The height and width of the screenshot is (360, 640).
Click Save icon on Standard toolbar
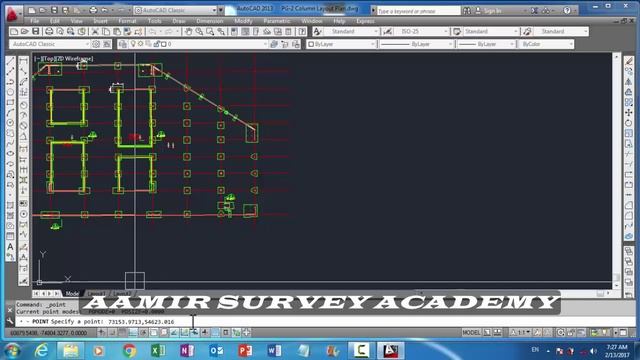point(36,31)
